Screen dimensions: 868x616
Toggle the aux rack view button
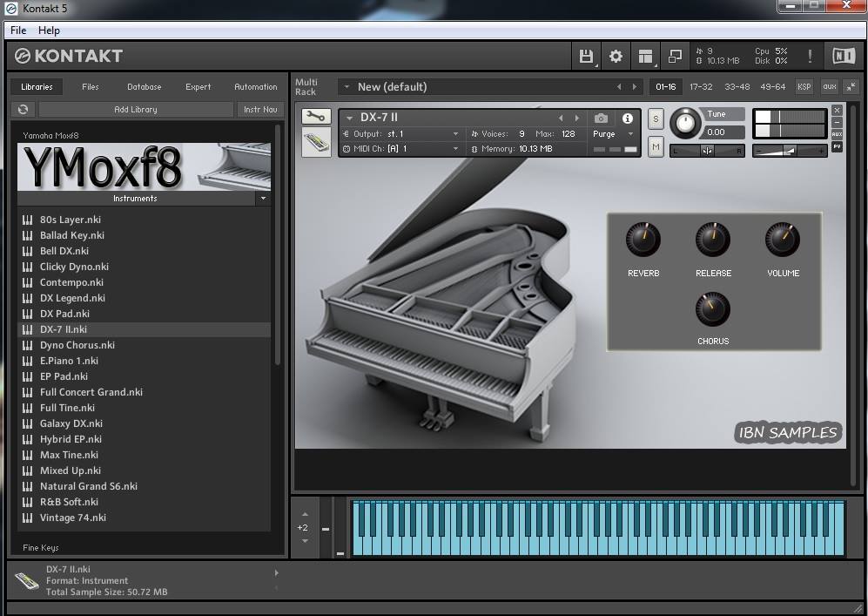[x=829, y=86]
